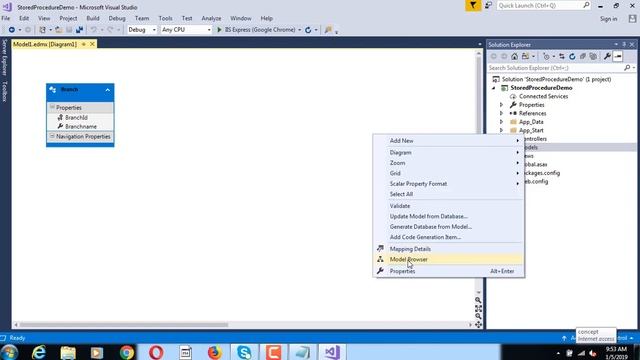Screen dimensions: 640x360
Task: Select the Model1.edmx [Diagram1] tab
Action: tap(45, 44)
